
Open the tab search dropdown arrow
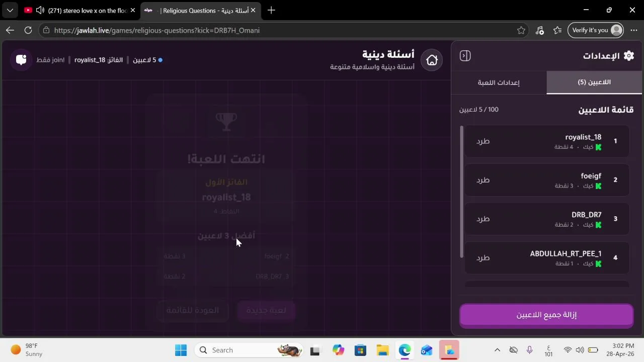click(x=10, y=10)
